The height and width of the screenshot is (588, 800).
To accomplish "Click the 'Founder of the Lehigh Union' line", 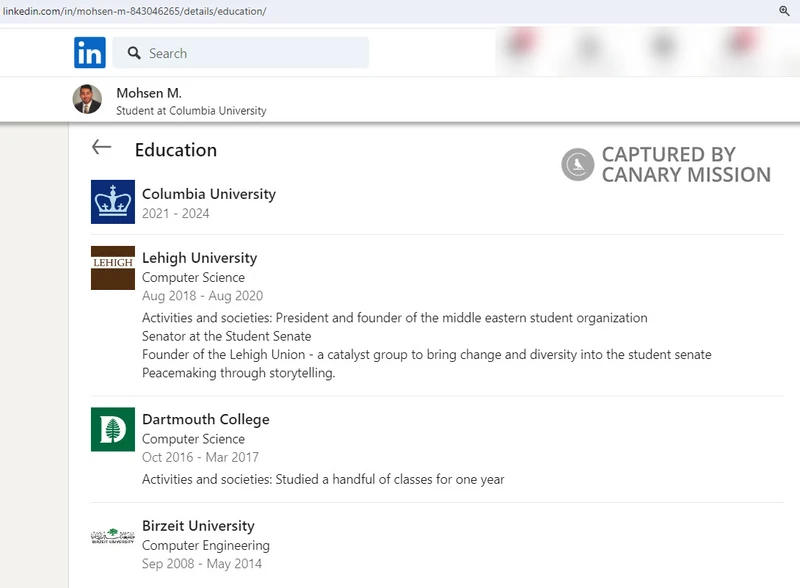I will tap(427, 355).
